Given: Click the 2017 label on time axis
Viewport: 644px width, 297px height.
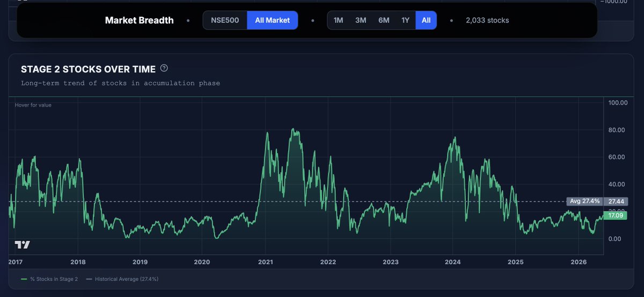Looking at the screenshot, I should click(x=17, y=262).
